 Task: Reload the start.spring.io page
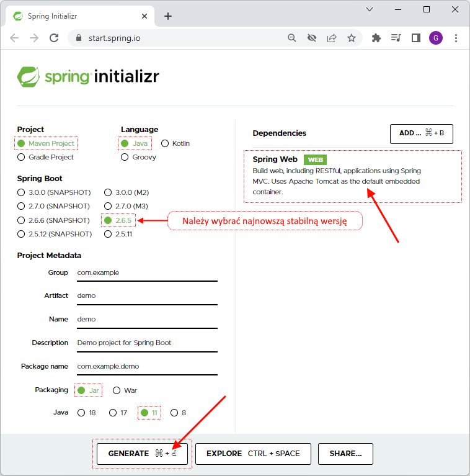coord(54,38)
